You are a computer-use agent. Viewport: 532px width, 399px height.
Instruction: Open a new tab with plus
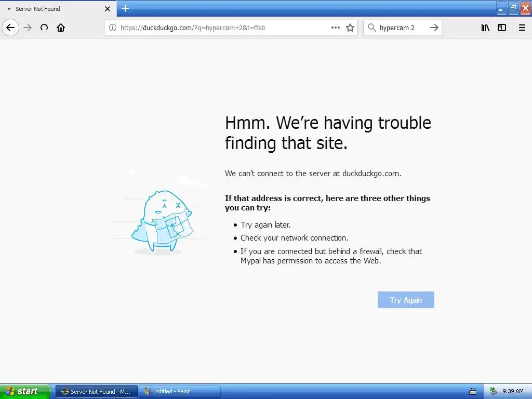coord(125,8)
